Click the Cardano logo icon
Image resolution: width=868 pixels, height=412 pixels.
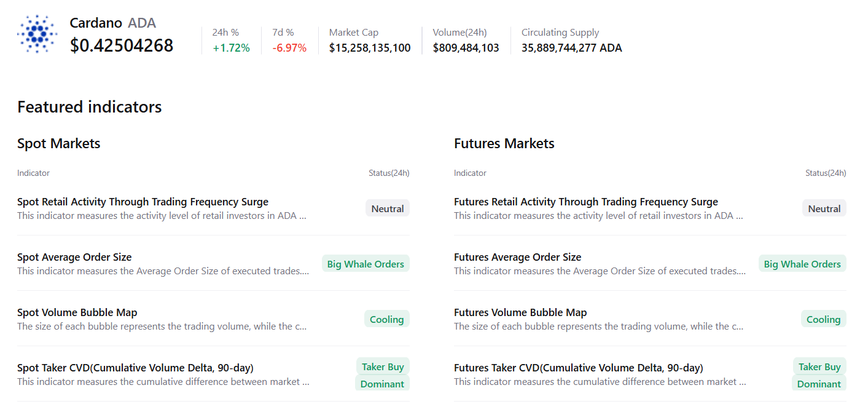[37, 33]
